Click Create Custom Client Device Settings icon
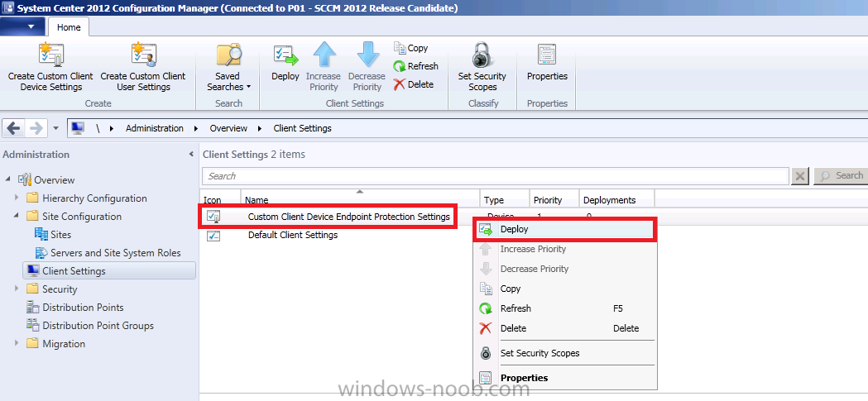 (x=50, y=55)
